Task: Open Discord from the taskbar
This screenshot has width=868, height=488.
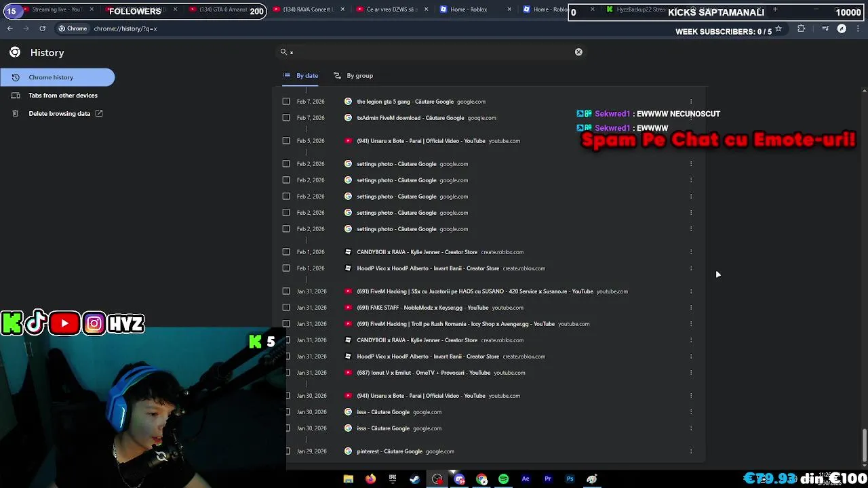Action: coord(459,479)
